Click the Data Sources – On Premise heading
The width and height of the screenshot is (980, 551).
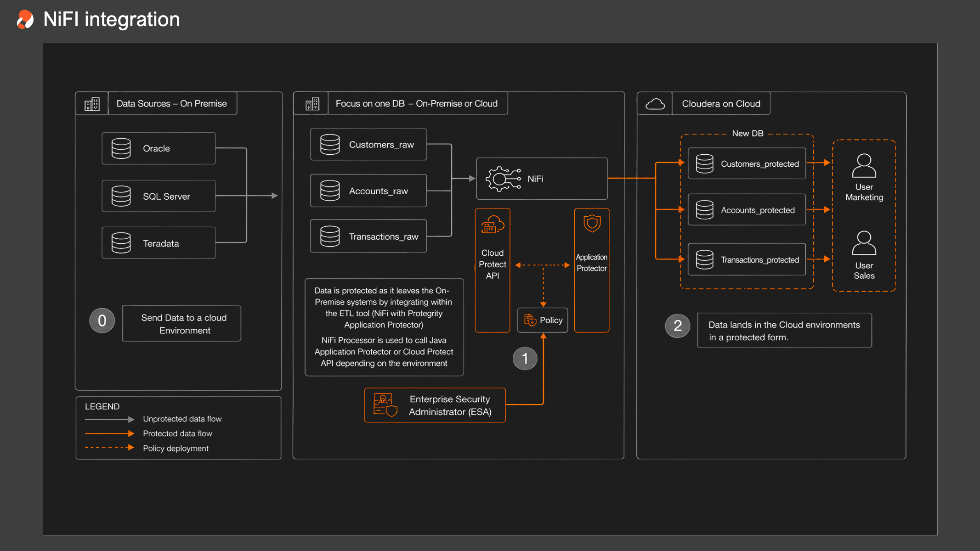click(172, 104)
